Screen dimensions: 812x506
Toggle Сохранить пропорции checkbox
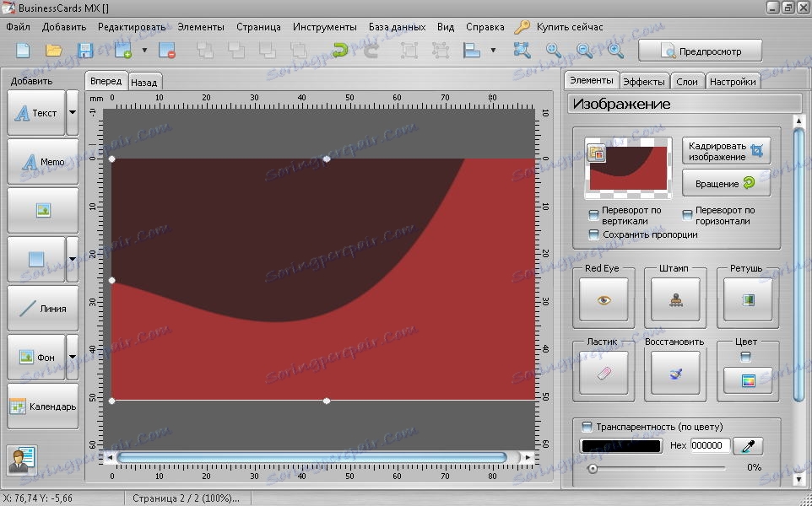(594, 234)
